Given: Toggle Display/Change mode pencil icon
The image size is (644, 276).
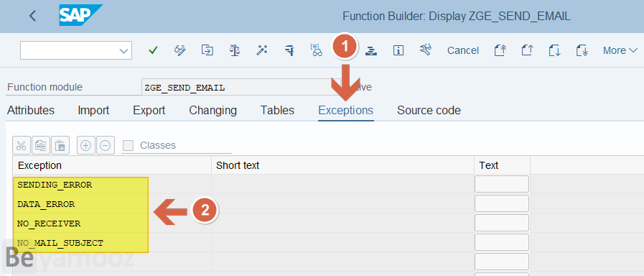Looking at the screenshot, I should pyautogui.click(x=180, y=50).
